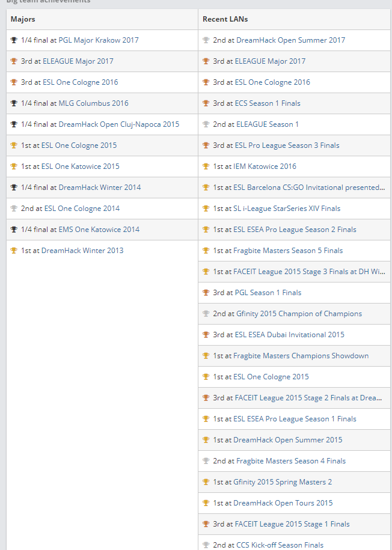Click black trophy beside DreamHack Winter 2014
The image size is (392, 550).
click(x=14, y=188)
